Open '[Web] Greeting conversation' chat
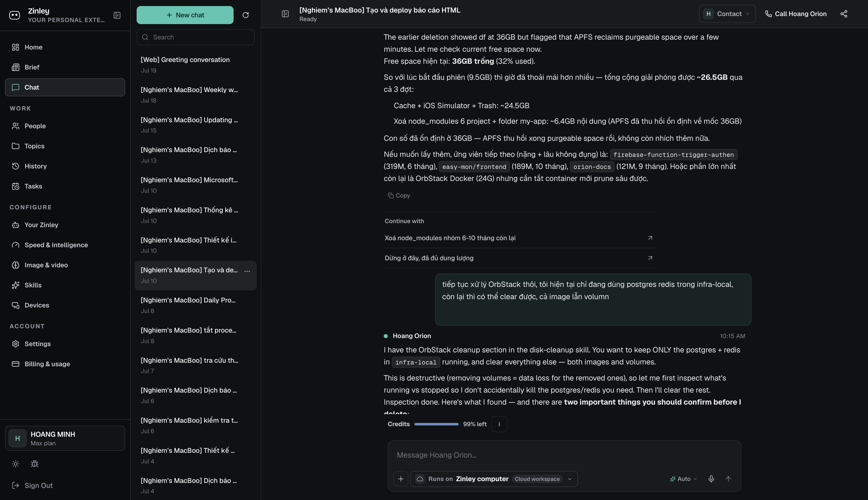 tap(195, 65)
